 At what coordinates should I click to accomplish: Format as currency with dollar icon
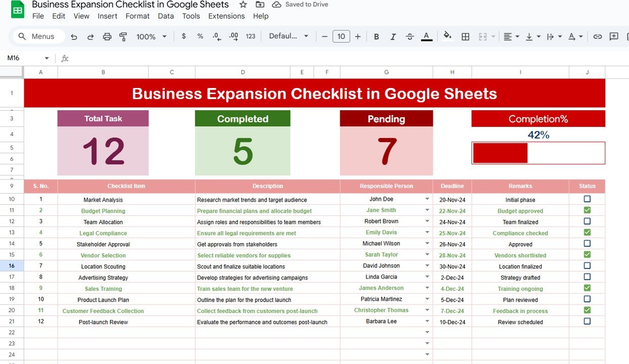pos(183,36)
